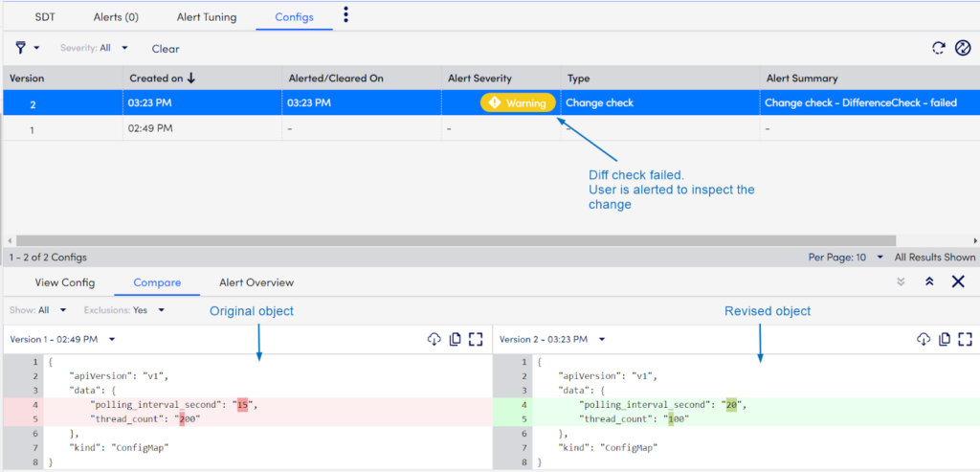Click the 1 - 2 of 2 Configs text

coord(48,257)
